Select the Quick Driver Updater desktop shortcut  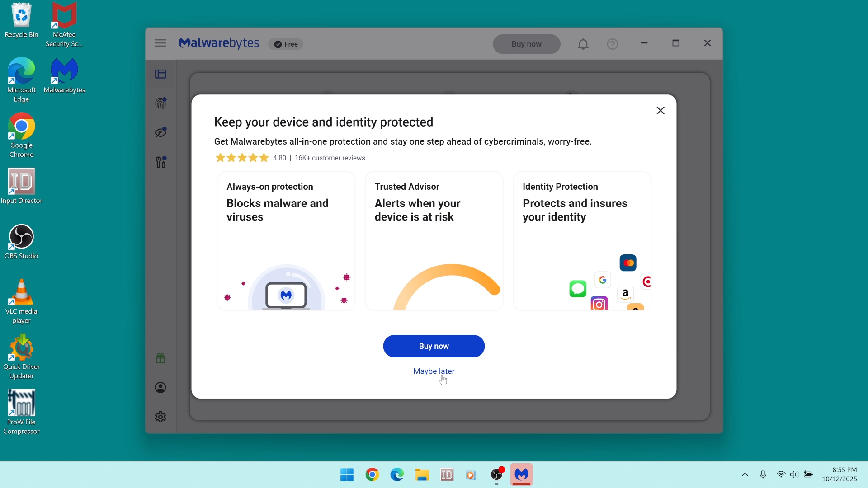pyautogui.click(x=21, y=357)
